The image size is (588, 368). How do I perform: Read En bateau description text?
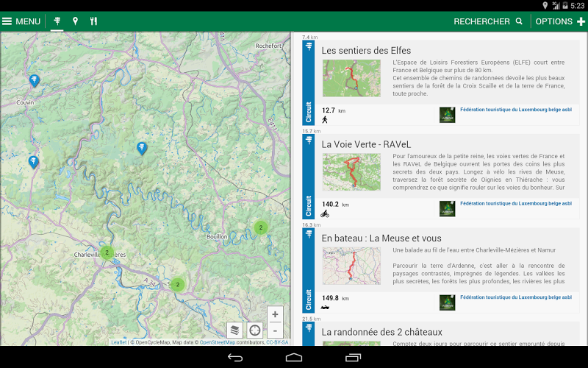tap(478, 266)
